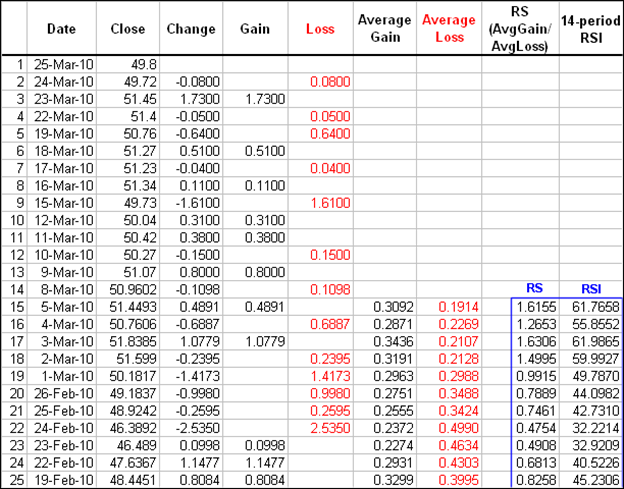
Task: Click the RS (AvgGain/AvgLoss) header
Action: pyautogui.click(x=520, y=29)
